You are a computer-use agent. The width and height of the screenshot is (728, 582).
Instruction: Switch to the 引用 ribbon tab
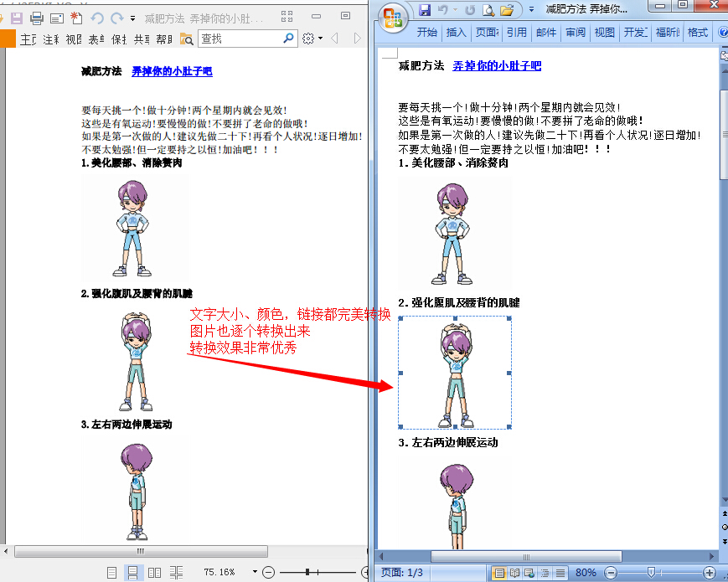pyautogui.click(x=516, y=32)
